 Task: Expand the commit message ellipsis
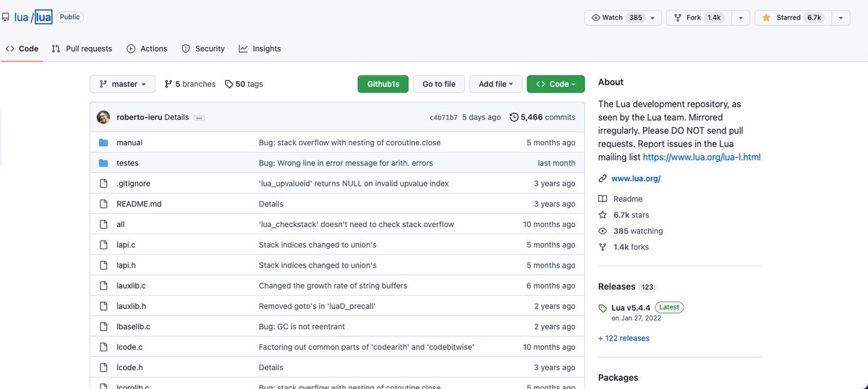click(200, 117)
